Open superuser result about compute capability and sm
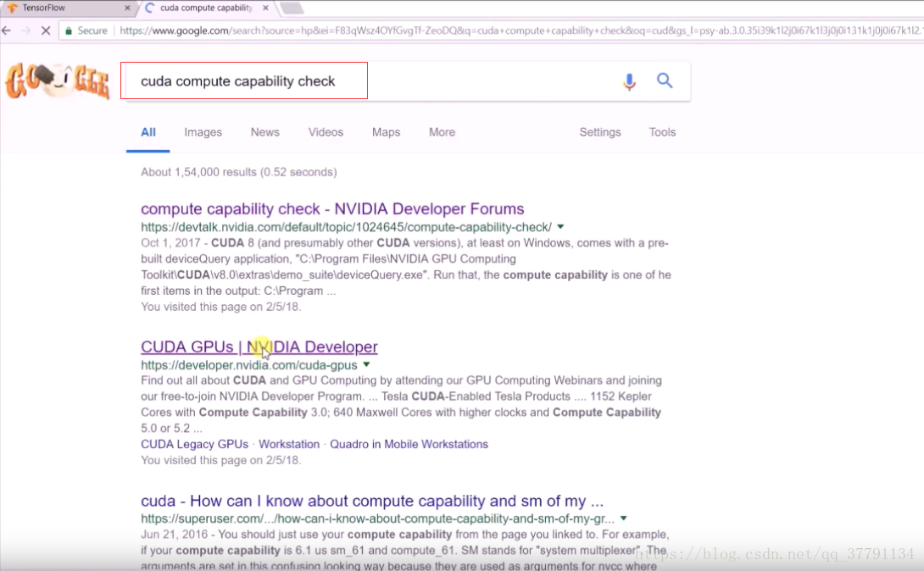The image size is (924, 571). click(372, 501)
